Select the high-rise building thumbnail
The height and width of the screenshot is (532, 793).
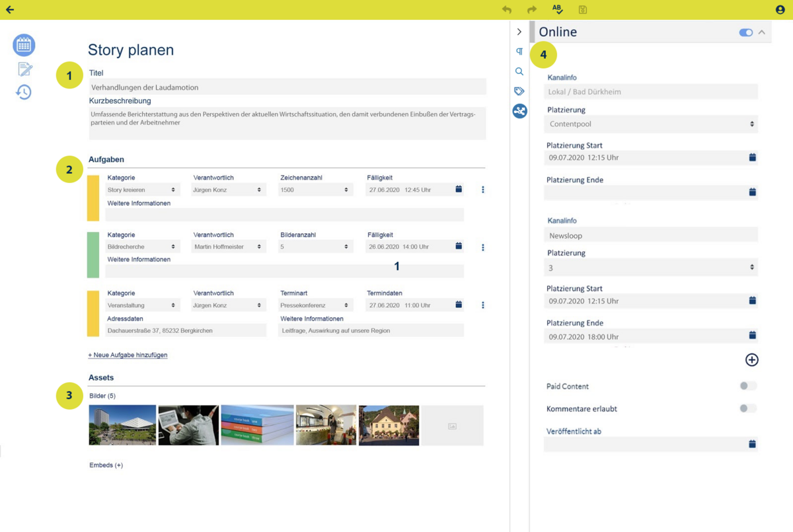tap(122, 425)
